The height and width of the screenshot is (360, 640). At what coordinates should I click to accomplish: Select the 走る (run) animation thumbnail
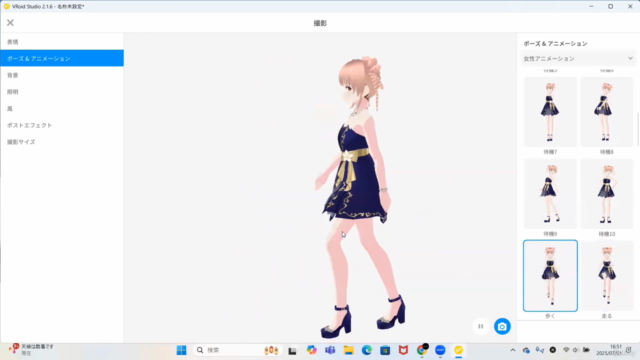(x=607, y=276)
